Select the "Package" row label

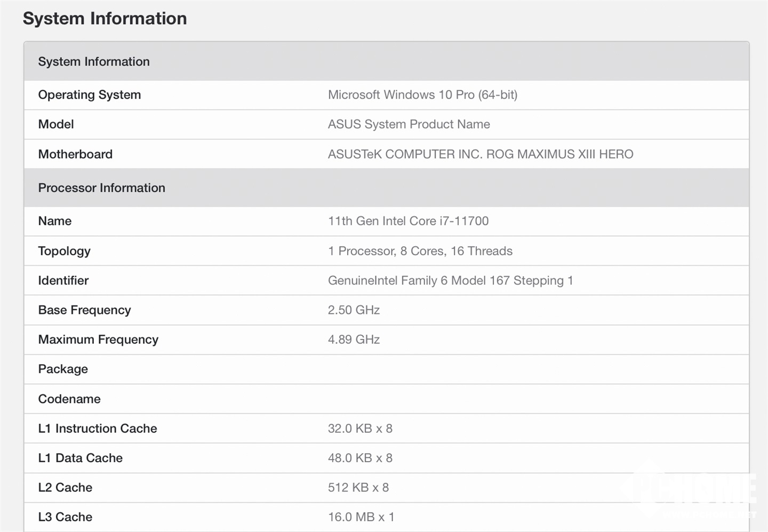pos(63,369)
